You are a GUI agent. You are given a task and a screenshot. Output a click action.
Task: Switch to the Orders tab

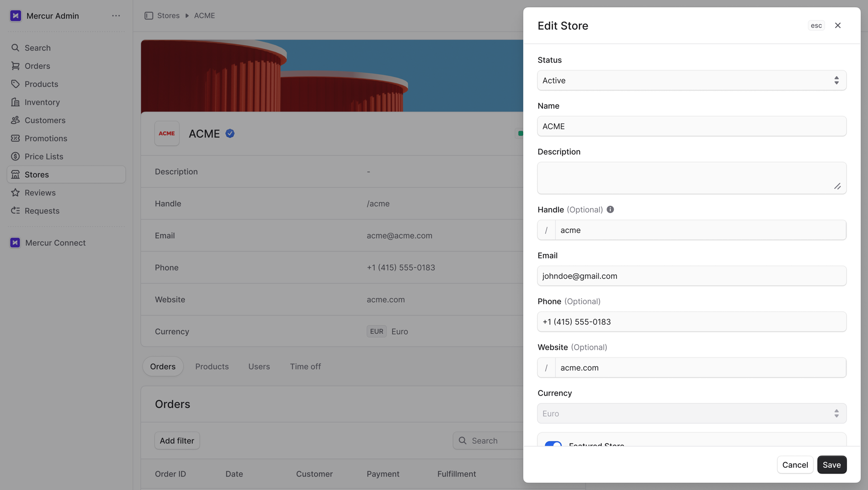coord(163,366)
